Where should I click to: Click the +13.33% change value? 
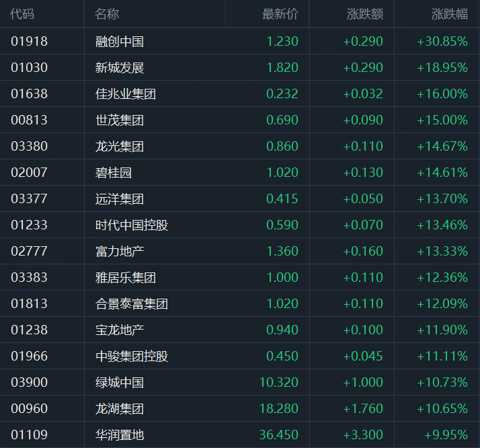pos(442,251)
